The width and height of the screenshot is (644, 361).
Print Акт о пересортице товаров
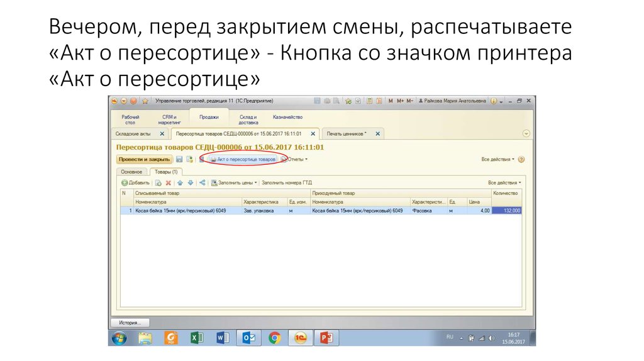[x=242, y=160]
